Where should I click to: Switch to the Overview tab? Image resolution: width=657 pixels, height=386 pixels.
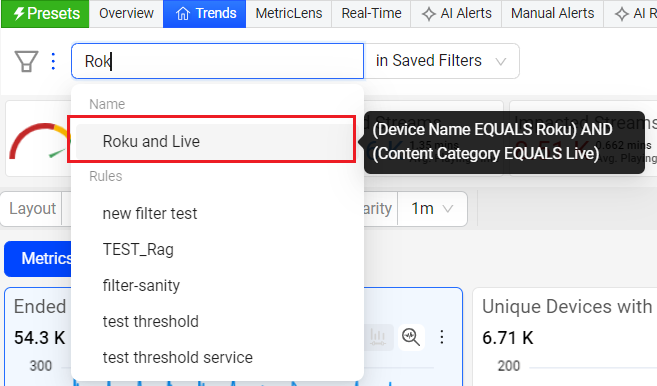(x=126, y=13)
